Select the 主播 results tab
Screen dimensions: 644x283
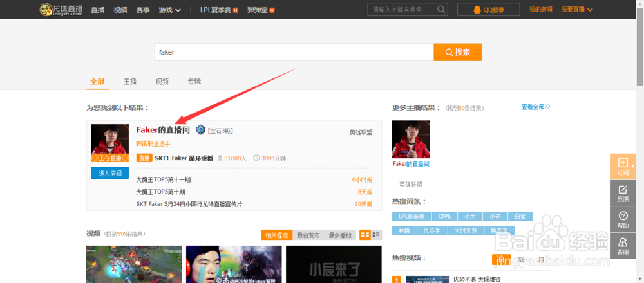pyautogui.click(x=130, y=81)
